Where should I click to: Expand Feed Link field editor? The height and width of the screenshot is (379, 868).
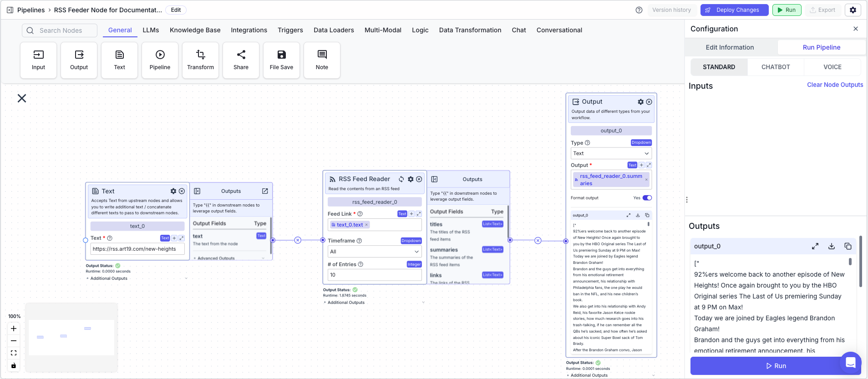[x=419, y=214]
